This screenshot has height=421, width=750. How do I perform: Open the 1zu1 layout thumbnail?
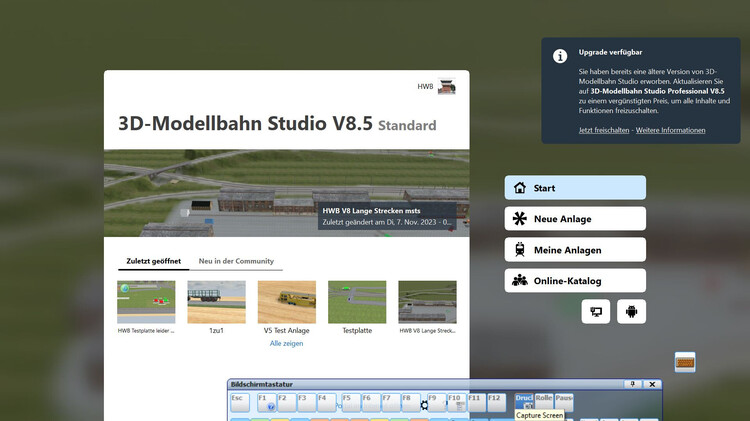216,302
